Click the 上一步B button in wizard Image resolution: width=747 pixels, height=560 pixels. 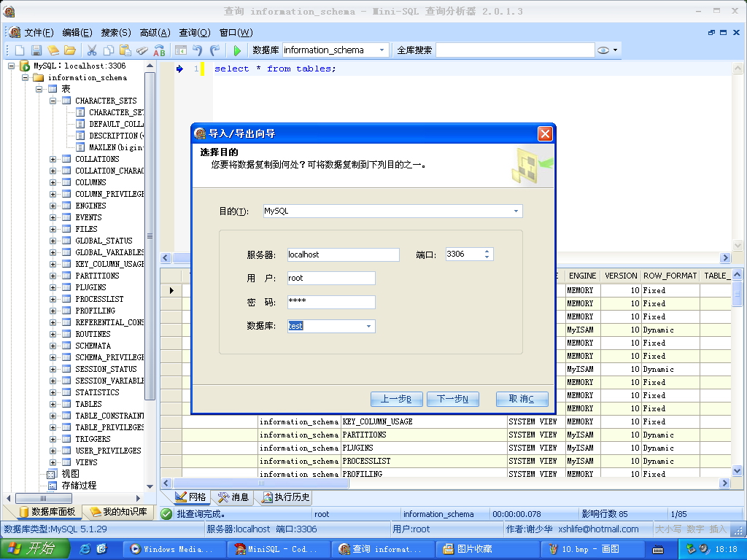396,399
